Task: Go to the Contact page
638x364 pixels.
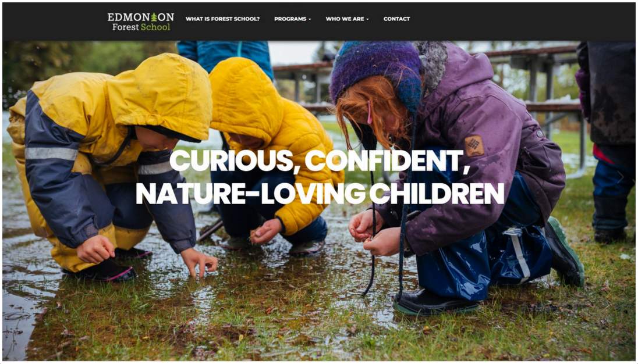Action: coord(397,19)
